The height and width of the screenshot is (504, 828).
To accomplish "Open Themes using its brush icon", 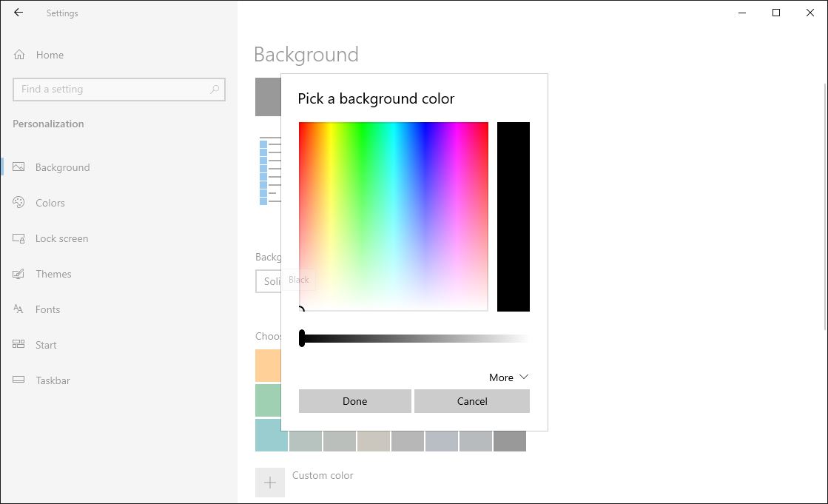I will [18, 274].
